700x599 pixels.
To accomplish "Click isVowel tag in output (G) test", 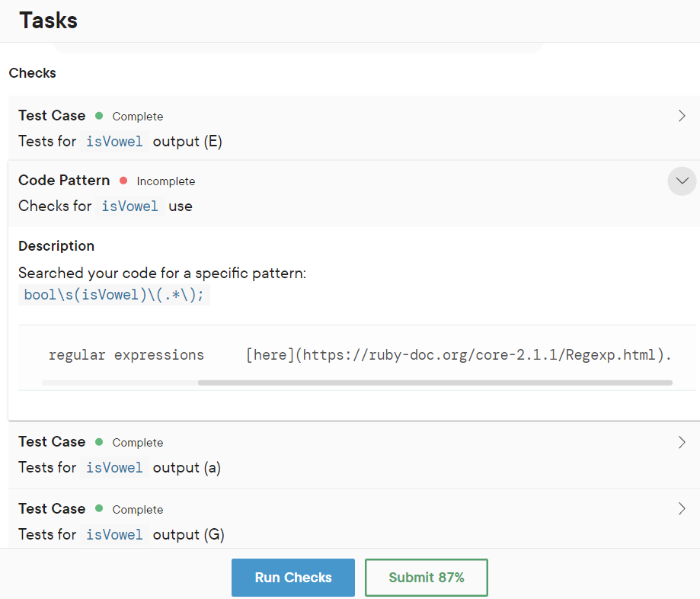I will pos(114,535).
